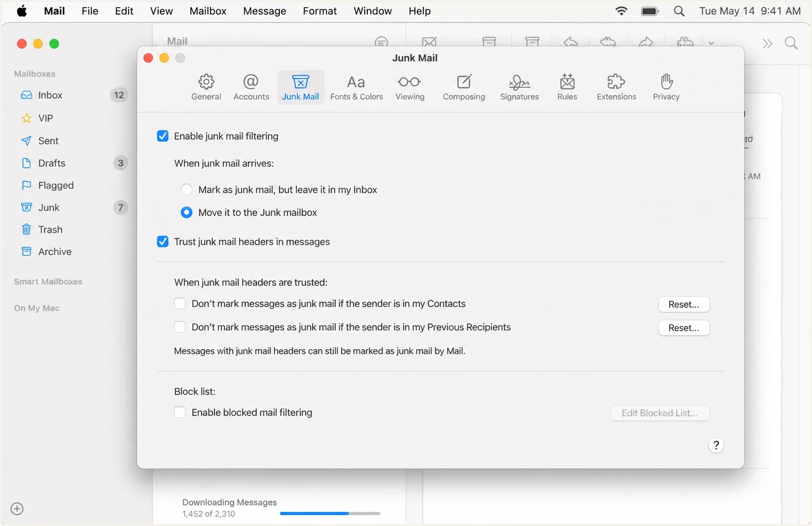Expand toolbar overflow double chevron

[x=767, y=43]
